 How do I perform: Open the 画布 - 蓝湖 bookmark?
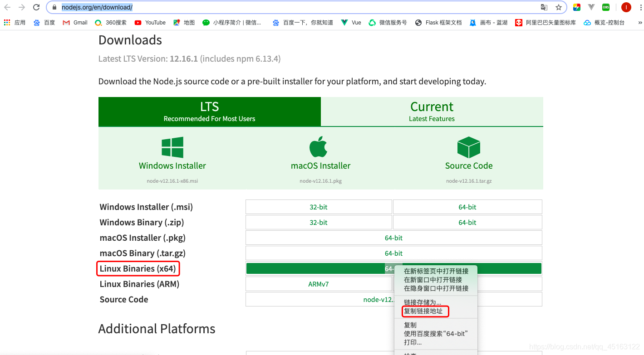click(x=489, y=22)
